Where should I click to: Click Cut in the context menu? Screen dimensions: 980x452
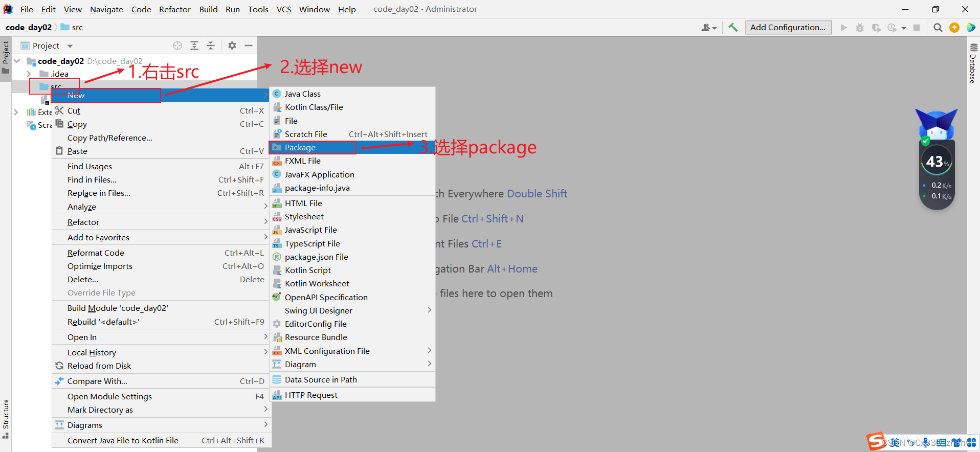click(x=161, y=110)
